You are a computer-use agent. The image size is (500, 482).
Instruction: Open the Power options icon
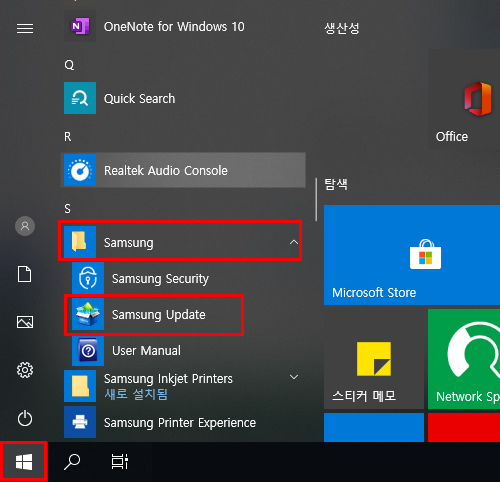(25, 418)
